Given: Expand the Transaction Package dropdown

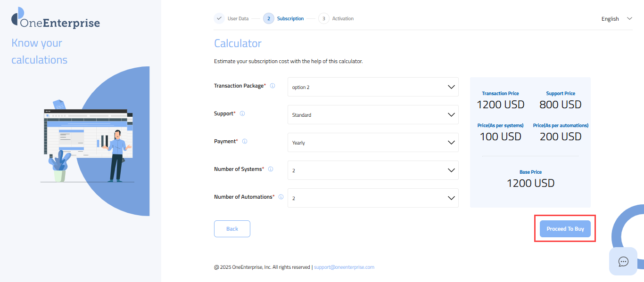Looking at the screenshot, I should pos(372,87).
